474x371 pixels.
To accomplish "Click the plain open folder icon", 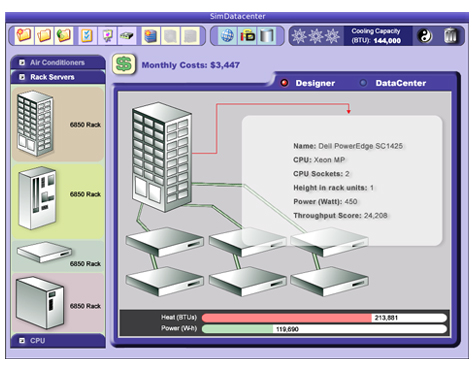I will pos(44,35).
